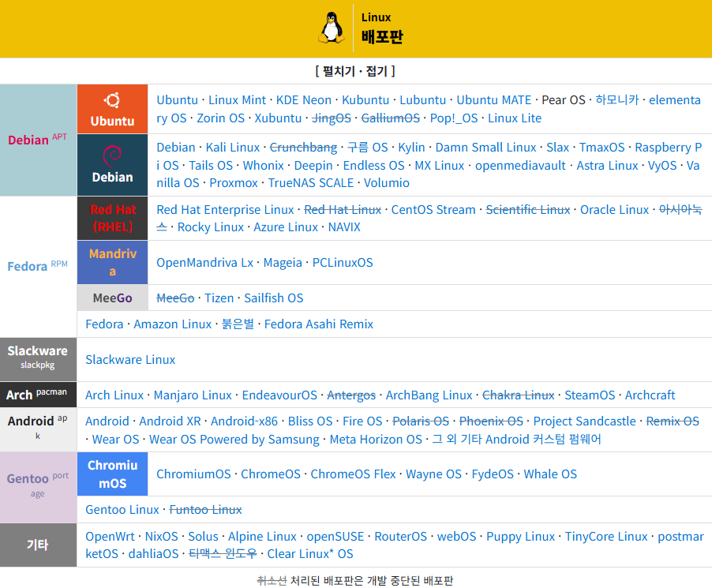Open the Proxmox link
The image size is (712, 588).
point(234,182)
